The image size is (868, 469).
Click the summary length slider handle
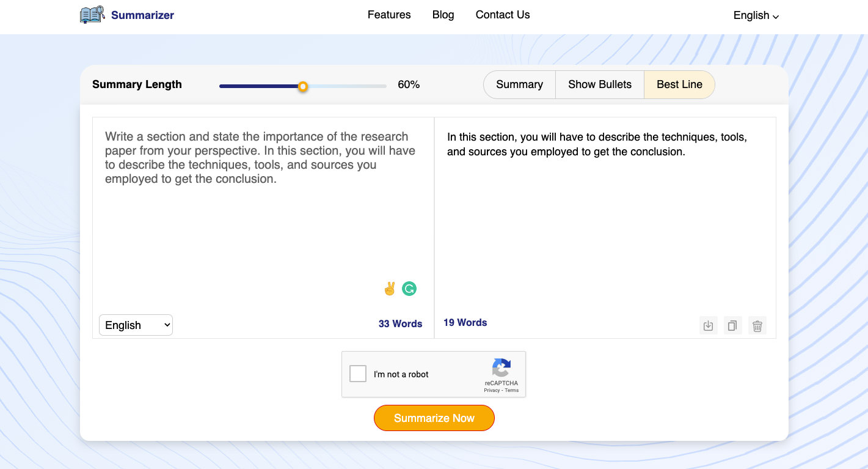pyautogui.click(x=302, y=87)
